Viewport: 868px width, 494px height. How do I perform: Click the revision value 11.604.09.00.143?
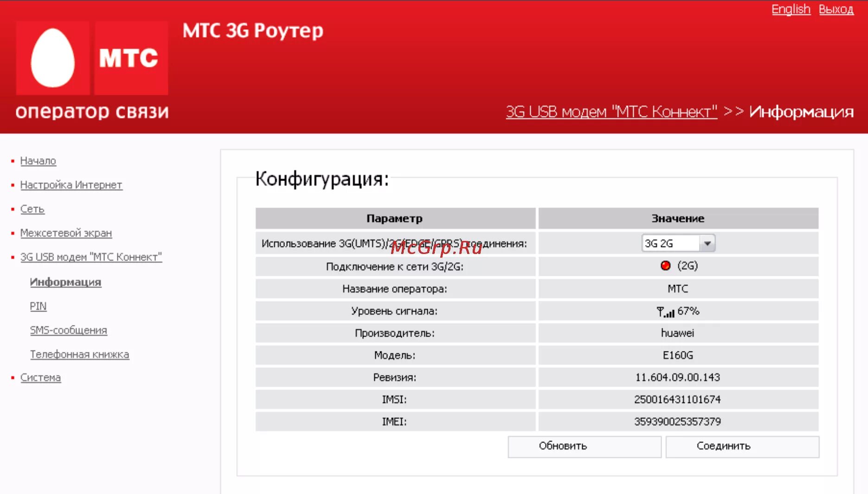click(677, 377)
